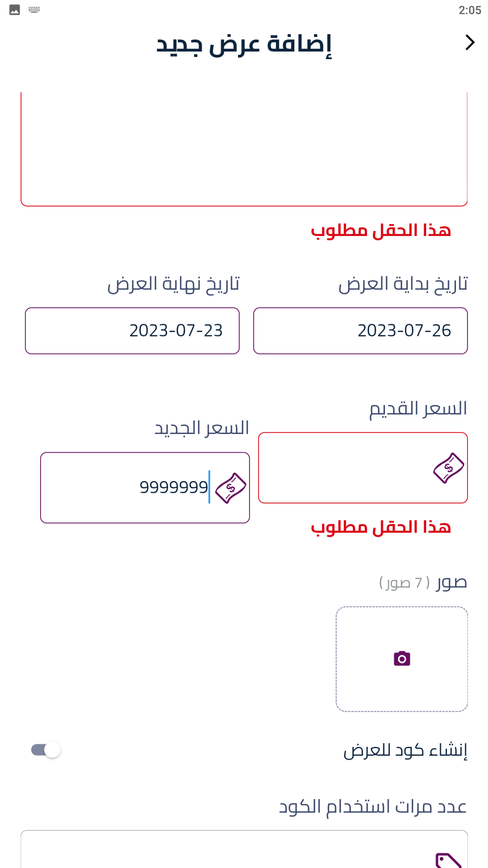Image resolution: width=488 pixels, height=868 pixels.
Task: Tap the إنشاء كود للعرض label text
Action: (405, 750)
